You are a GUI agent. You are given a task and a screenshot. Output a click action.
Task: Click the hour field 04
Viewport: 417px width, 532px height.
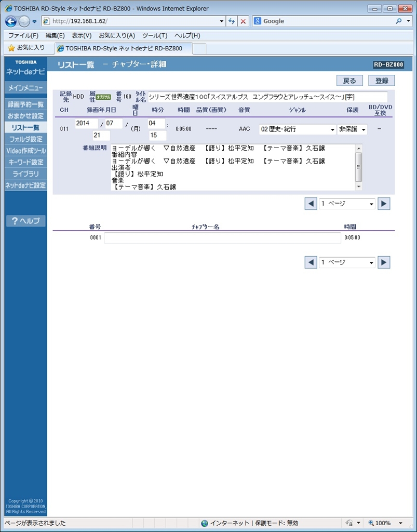click(x=157, y=124)
